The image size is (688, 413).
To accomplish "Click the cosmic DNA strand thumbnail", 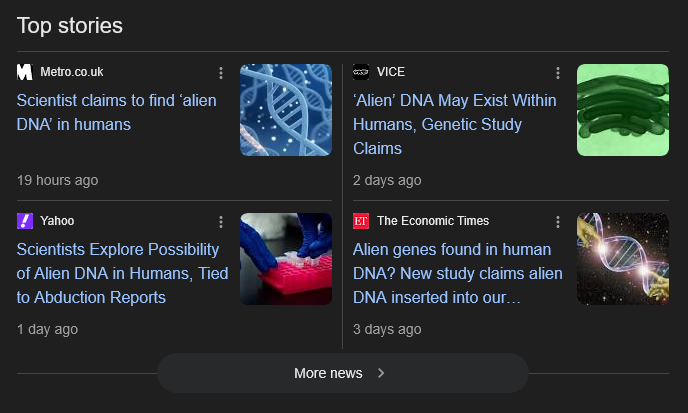I will tap(622, 259).
